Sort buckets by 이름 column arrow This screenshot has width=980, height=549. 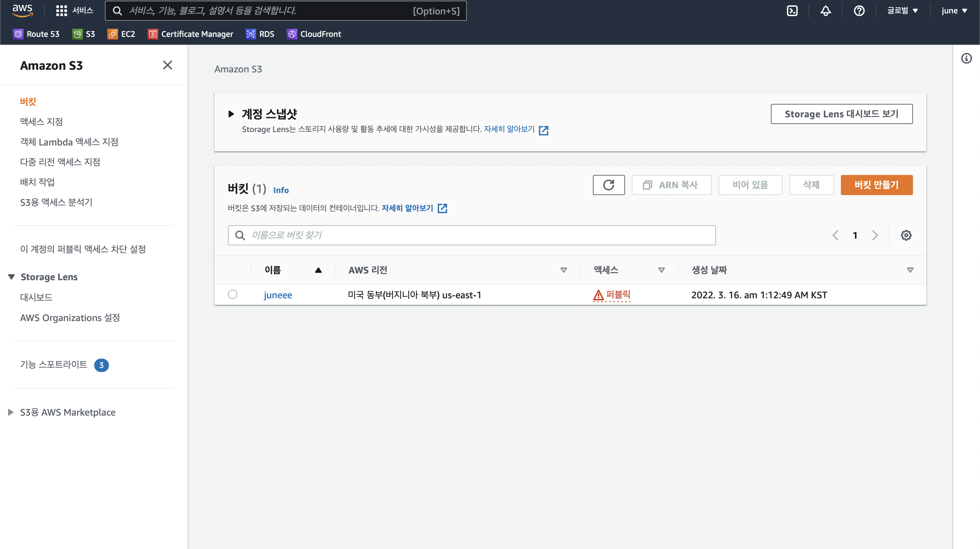point(318,270)
